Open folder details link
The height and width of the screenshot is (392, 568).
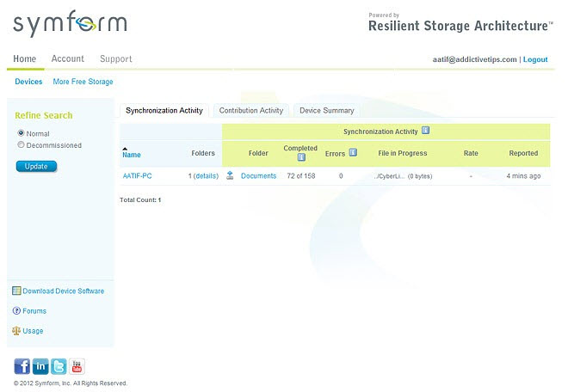tap(207, 176)
